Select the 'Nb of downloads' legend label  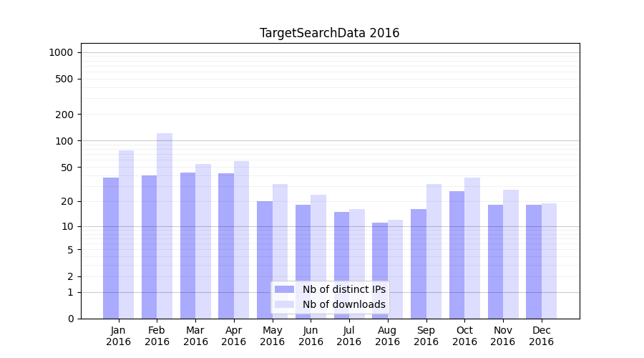(343, 304)
